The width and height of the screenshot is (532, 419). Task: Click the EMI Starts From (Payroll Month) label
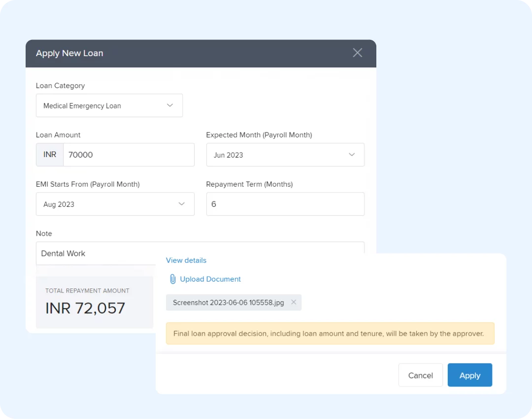(88, 184)
